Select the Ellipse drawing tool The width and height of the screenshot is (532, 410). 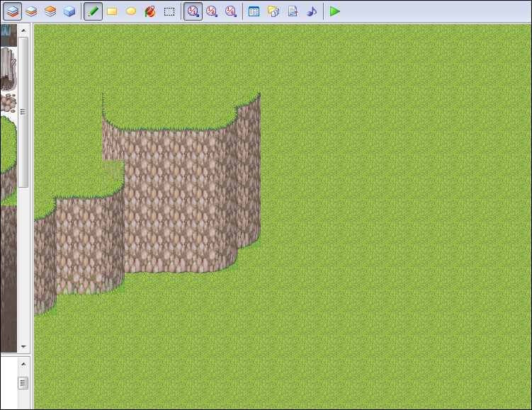click(131, 11)
